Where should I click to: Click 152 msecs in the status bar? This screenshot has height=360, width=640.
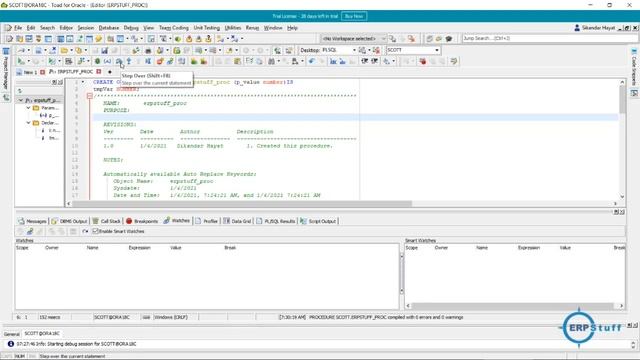pyautogui.click(x=49, y=317)
